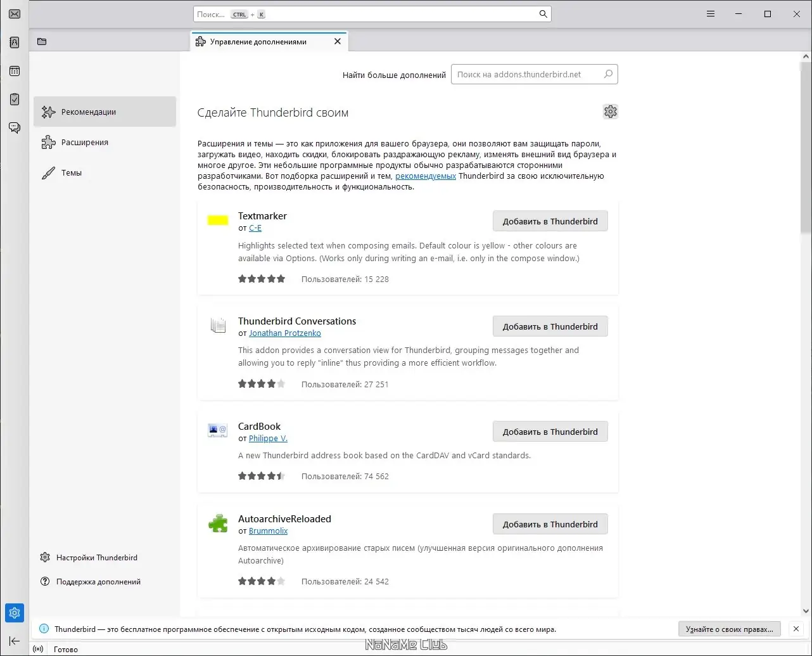Open the "Расширения" category
This screenshot has height=656, width=812.
[x=105, y=142]
